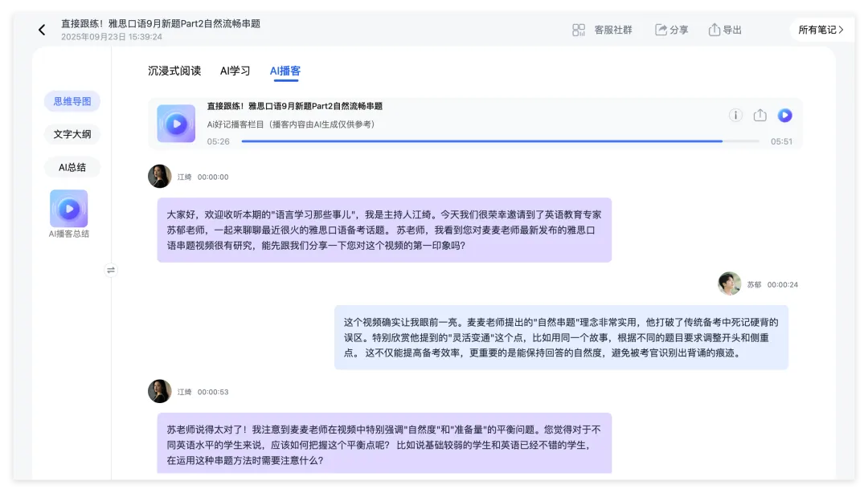Screen dimensions: 868x493
Task: Click the note title at top
Action: click(x=161, y=23)
